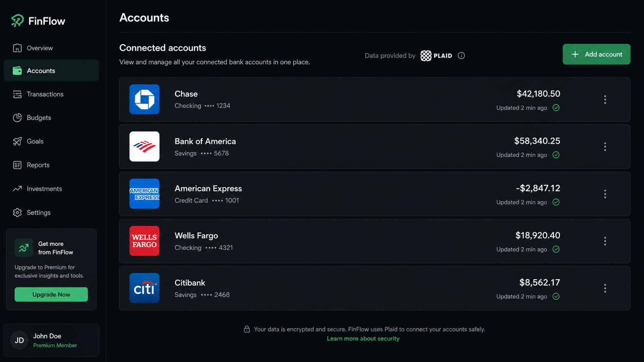Open the Bank of America options menu
This screenshot has width=644, height=362.
point(605,147)
